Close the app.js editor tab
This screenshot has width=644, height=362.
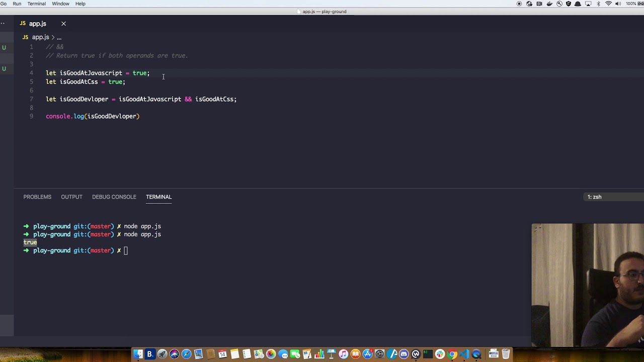click(x=63, y=24)
